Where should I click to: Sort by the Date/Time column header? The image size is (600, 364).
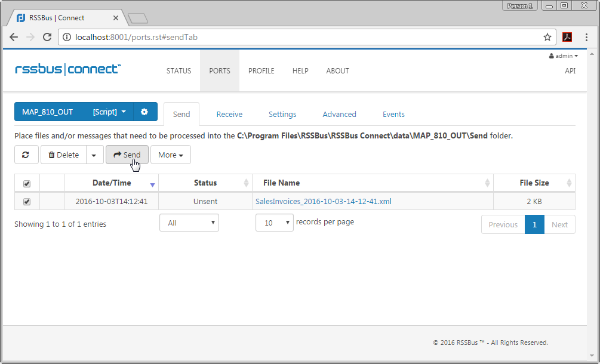coord(112,183)
